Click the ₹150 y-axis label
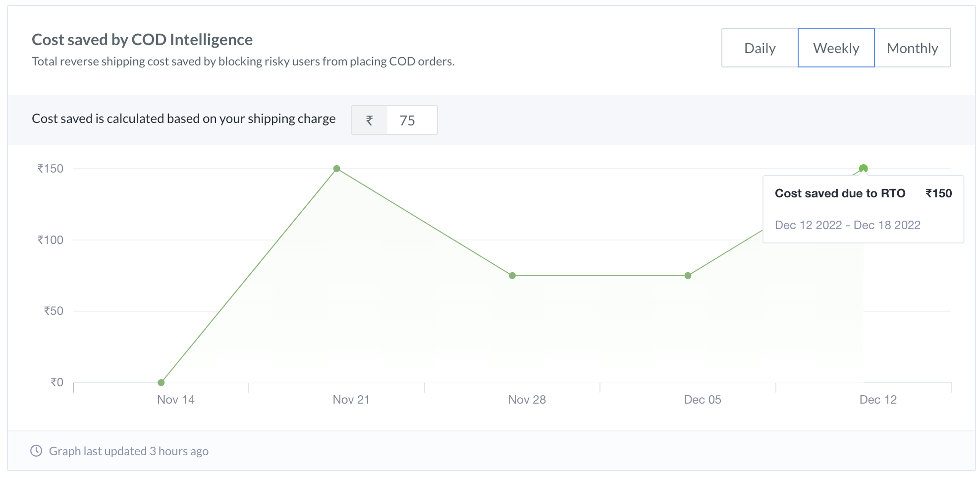Image resolution: width=980 pixels, height=478 pixels. (x=51, y=169)
